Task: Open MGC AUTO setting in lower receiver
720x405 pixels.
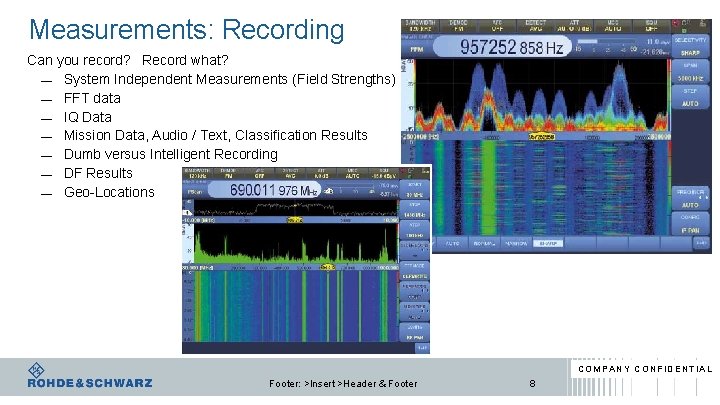Action: [x=353, y=173]
